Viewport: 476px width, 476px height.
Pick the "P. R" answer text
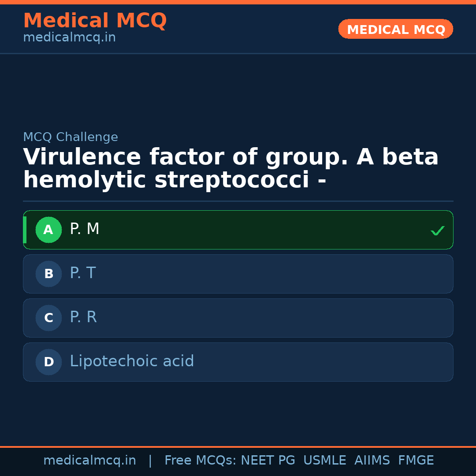coord(83,317)
